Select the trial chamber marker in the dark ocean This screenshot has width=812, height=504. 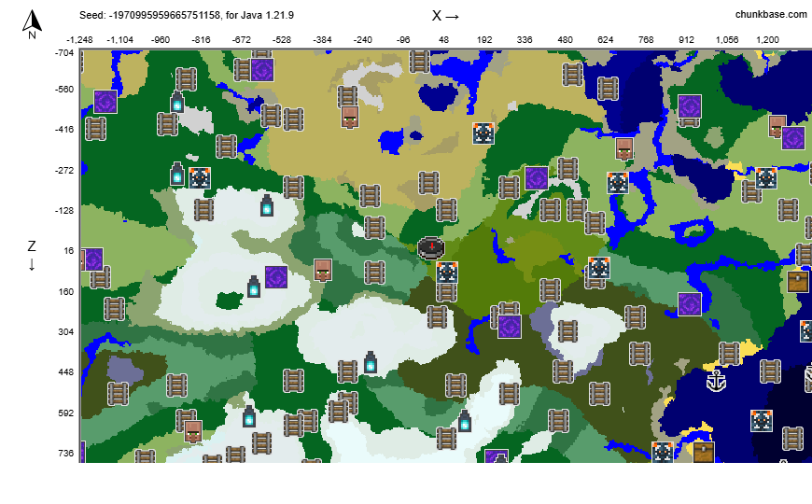point(763,421)
